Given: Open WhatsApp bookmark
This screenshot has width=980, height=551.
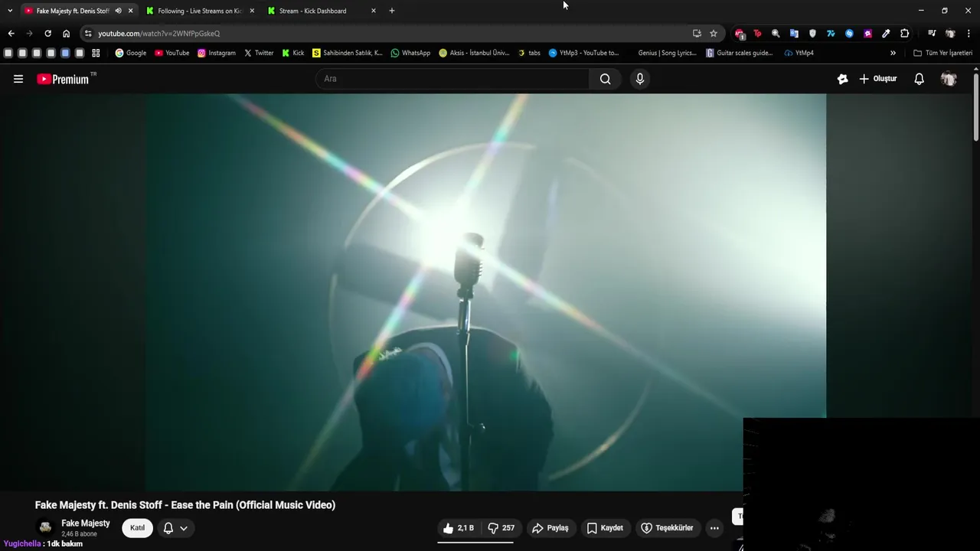Looking at the screenshot, I should (x=410, y=53).
